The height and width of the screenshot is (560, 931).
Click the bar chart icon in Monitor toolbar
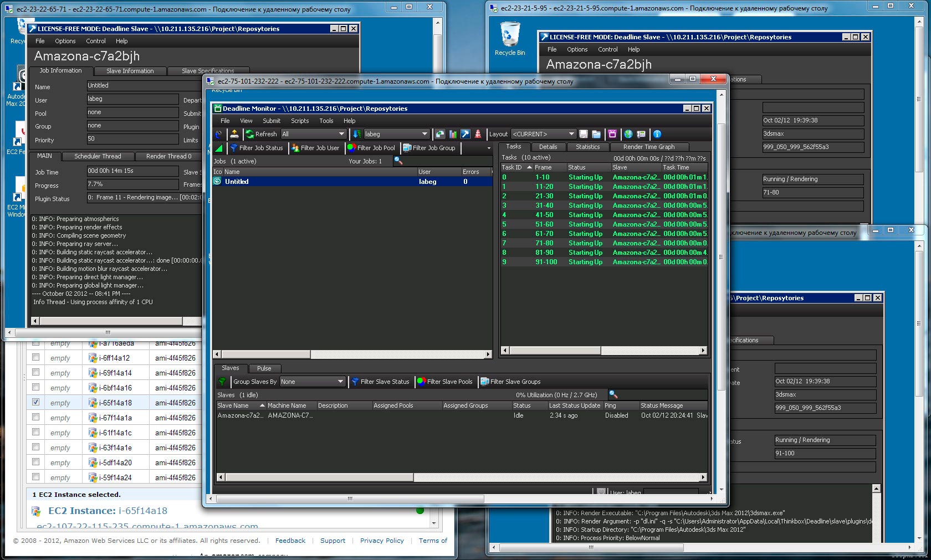pyautogui.click(x=453, y=134)
